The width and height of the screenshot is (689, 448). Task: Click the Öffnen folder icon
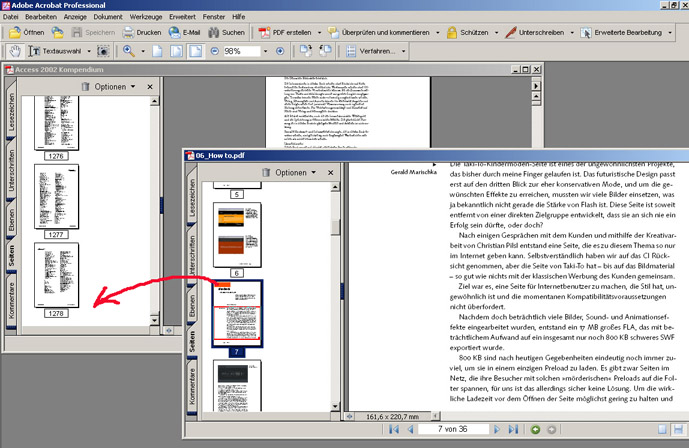pyautogui.click(x=15, y=33)
